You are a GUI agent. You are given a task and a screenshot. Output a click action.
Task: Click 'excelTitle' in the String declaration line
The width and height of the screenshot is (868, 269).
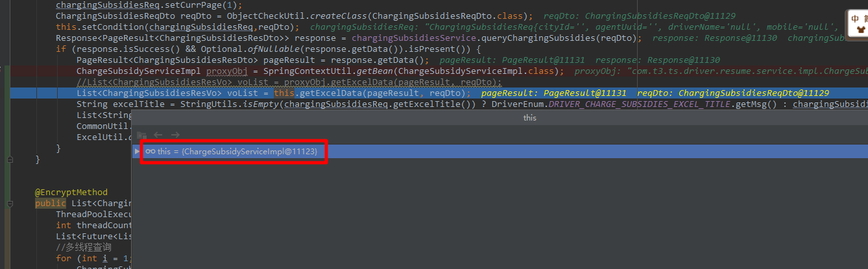139,104
